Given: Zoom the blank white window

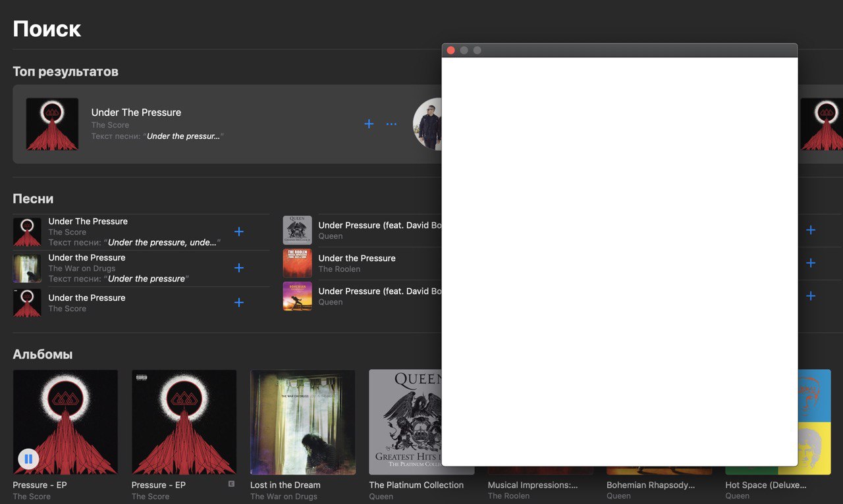Looking at the screenshot, I should pos(477,51).
